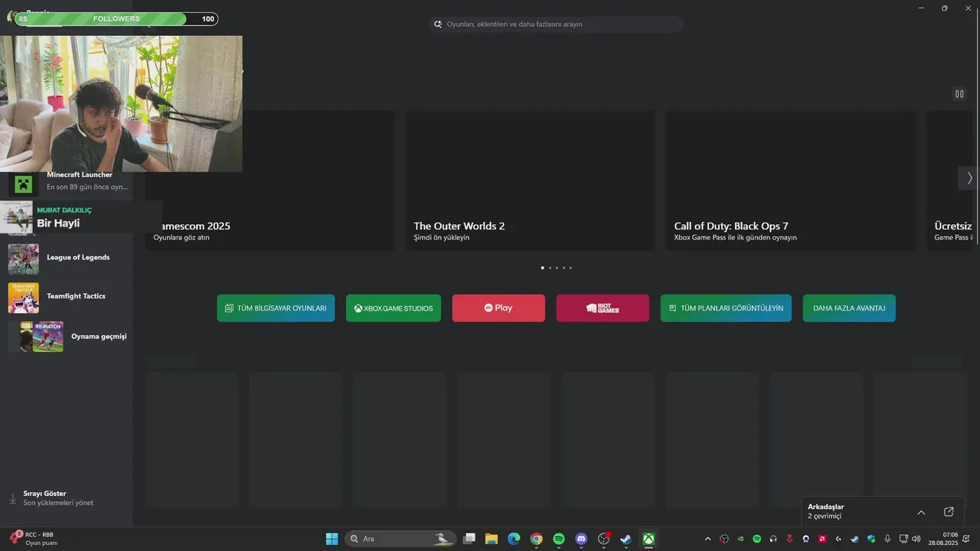Open File Explorer from taskbar
The height and width of the screenshot is (551, 980).
point(492,539)
